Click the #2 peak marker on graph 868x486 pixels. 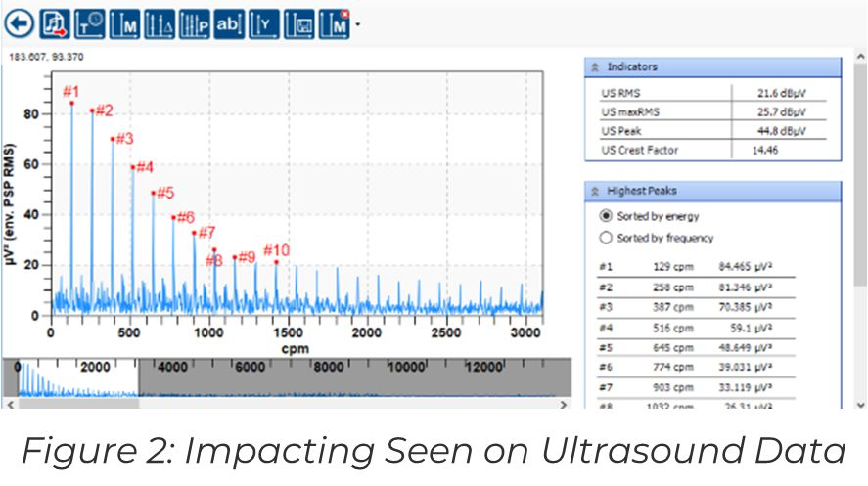coord(92,110)
